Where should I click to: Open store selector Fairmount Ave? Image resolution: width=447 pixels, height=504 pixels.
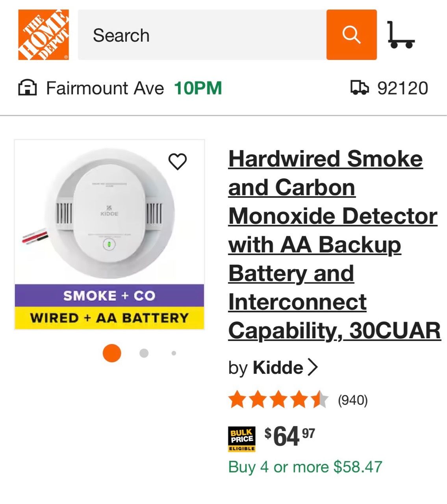click(x=105, y=88)
